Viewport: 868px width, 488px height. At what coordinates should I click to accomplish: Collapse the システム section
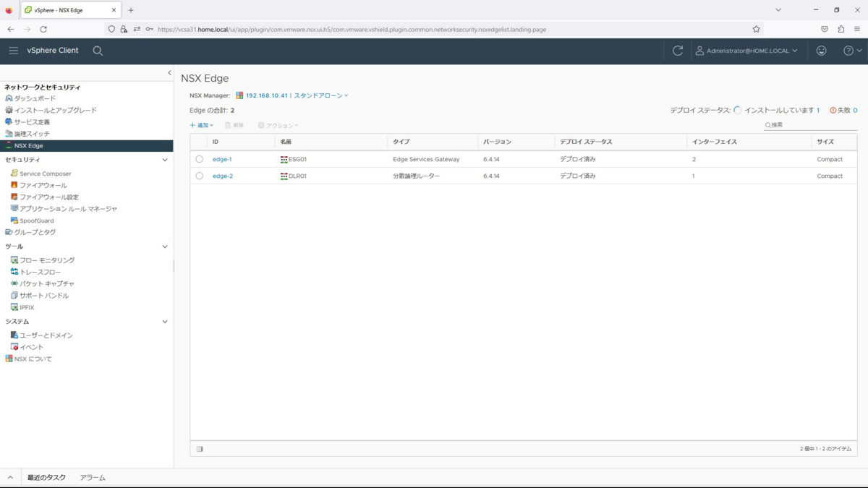coord(165,322)
